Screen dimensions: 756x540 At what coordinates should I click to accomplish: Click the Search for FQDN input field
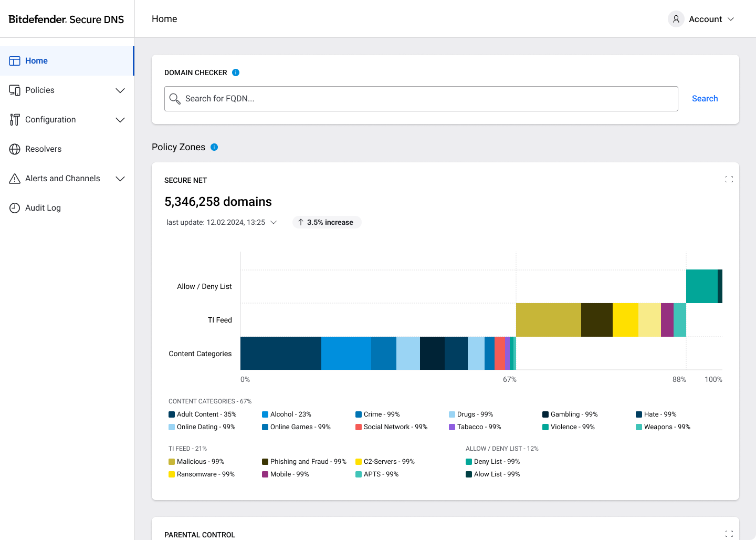coord(421,99)
